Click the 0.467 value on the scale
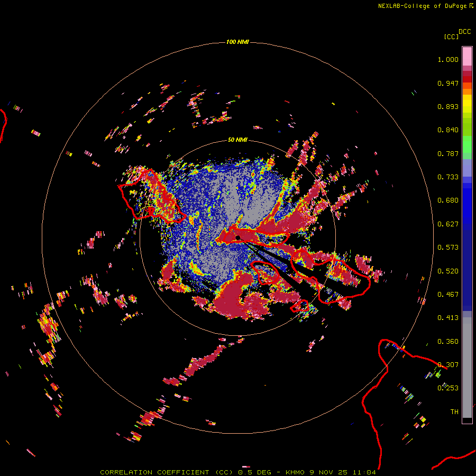476x476 pixels. point(448,295)
